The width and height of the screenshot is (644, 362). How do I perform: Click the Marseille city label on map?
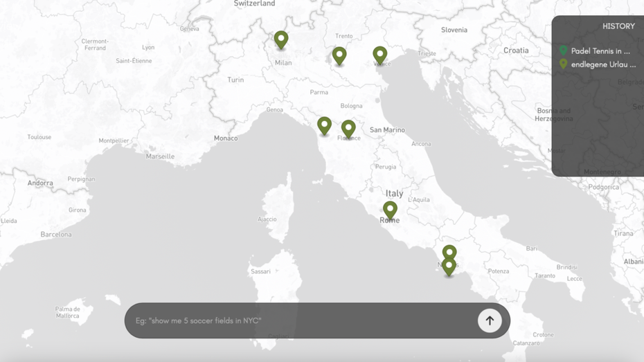160,156
